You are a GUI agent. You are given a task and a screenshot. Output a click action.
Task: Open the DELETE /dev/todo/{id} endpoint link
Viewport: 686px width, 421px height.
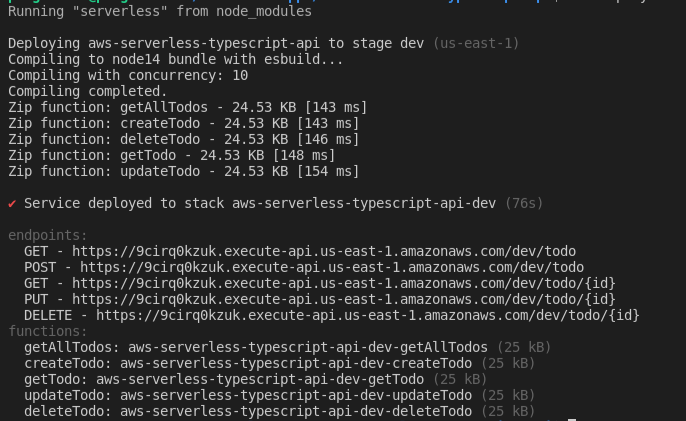pos(368,316)
